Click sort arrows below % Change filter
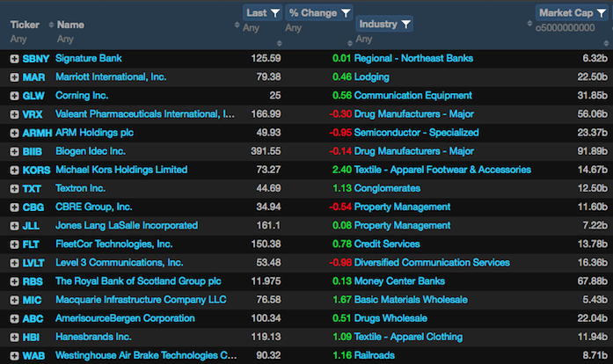Image resolution: width=613 pixels, height=364 pixels. [350, 43]
